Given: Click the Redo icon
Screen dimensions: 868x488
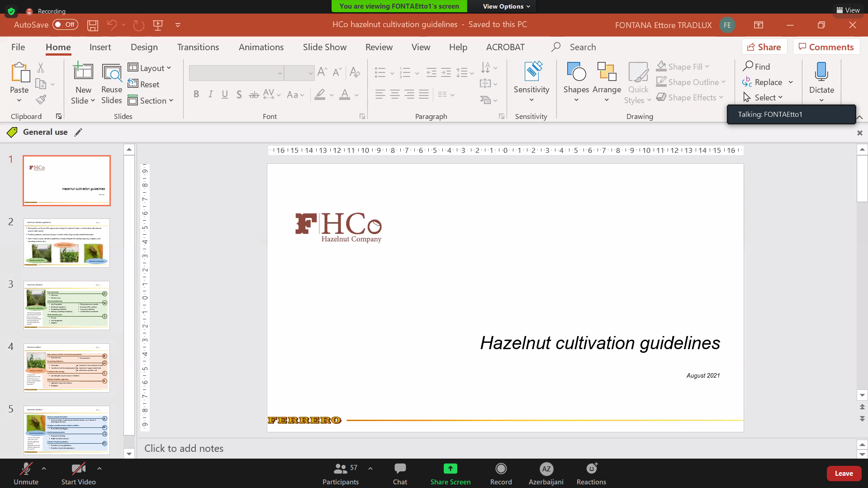Looking at the screenshot, I should pyautogui.click(x=138, y=25).
